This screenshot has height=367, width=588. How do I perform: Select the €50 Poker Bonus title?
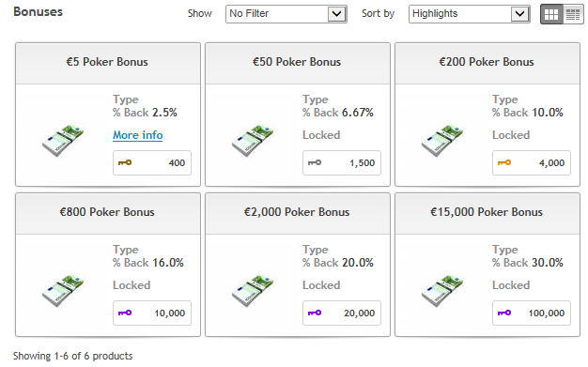(x=297, y=62)
